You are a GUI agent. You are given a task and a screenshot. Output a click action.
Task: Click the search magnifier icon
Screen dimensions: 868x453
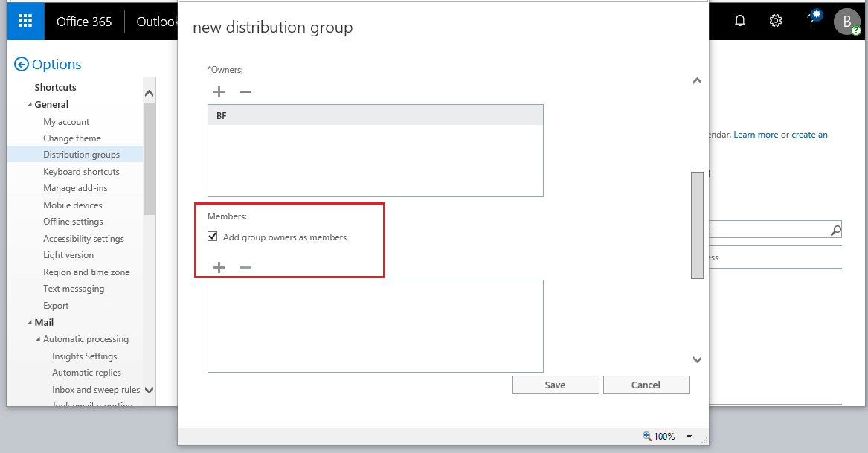pos(835,230)
